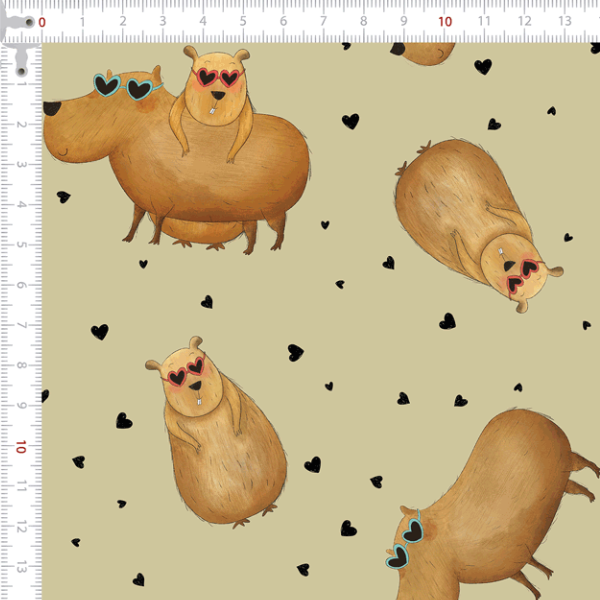
Task: Click the tooth of the riding baby capybara
Action: [x=213, y=97]
